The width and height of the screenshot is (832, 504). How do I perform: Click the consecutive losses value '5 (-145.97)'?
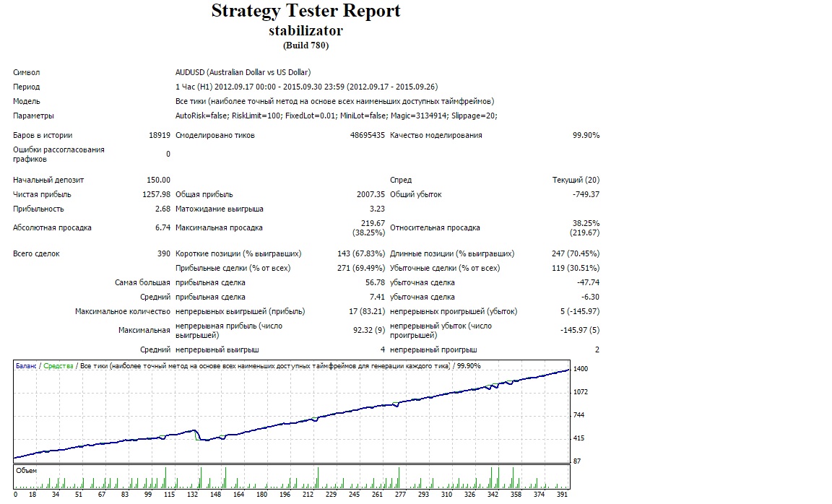580,311
